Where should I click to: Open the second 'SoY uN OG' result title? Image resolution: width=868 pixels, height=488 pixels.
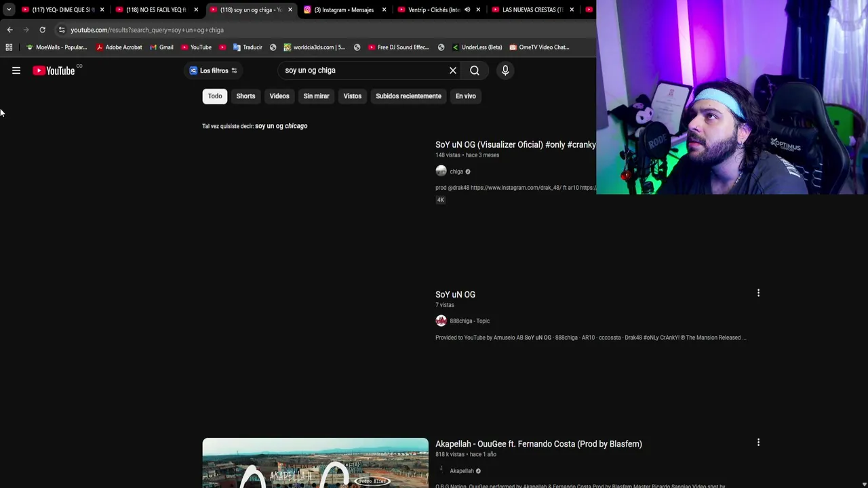click(455, 294)
